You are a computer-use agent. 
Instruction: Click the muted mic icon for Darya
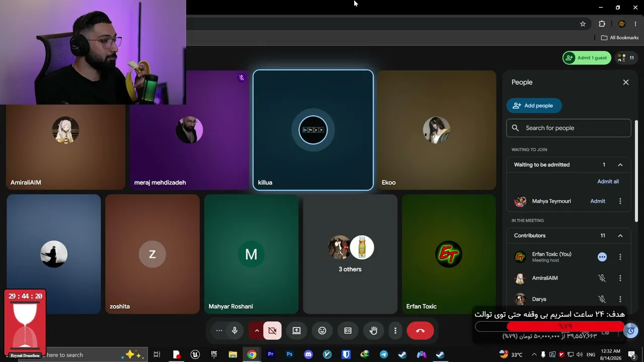602,299
